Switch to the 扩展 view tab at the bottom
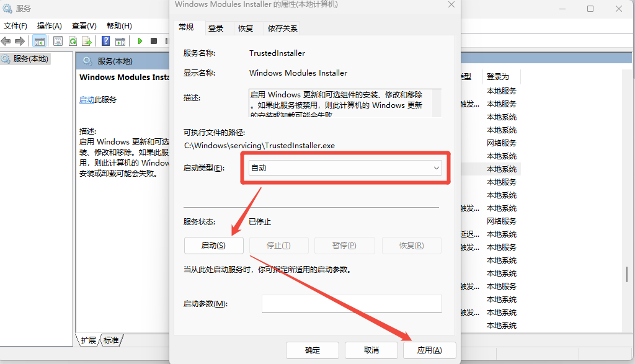635x364 pixels. [x=88, y=340]
